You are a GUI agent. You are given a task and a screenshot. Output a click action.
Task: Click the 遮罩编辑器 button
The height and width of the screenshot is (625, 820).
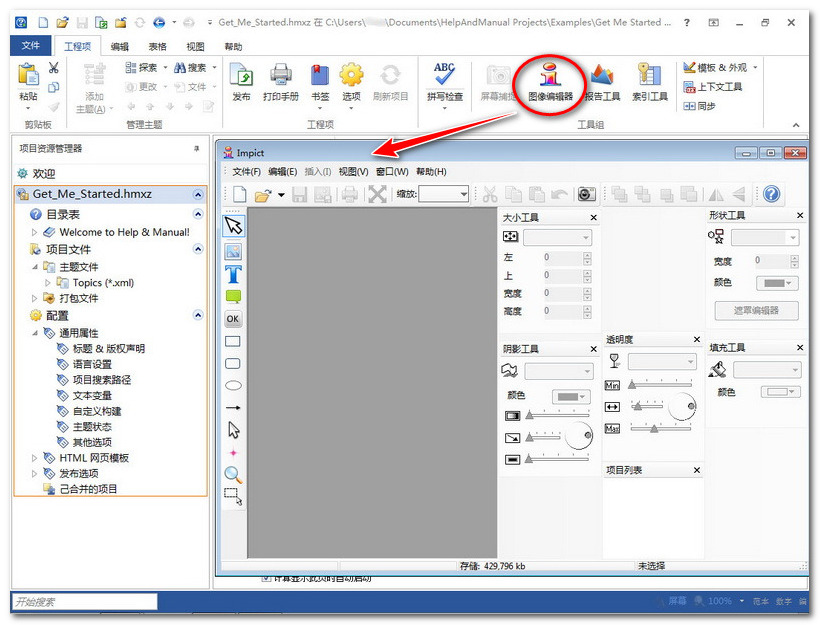pos(756,311)
